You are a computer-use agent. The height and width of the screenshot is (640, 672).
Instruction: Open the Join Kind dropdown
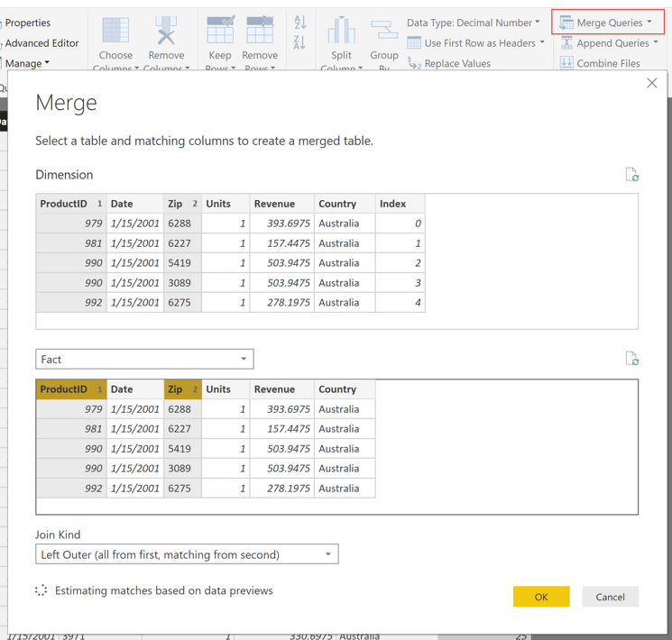[x=187, y=554]
